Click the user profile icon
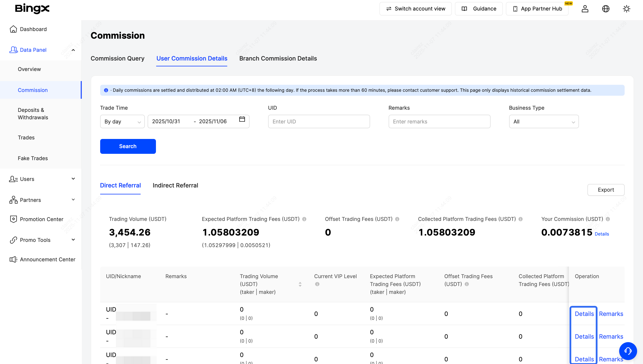643x364 pixels. point(585,9)
